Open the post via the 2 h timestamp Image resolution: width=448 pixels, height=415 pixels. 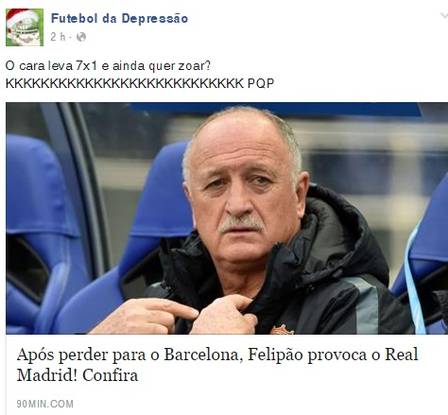(x=58, y=37)
